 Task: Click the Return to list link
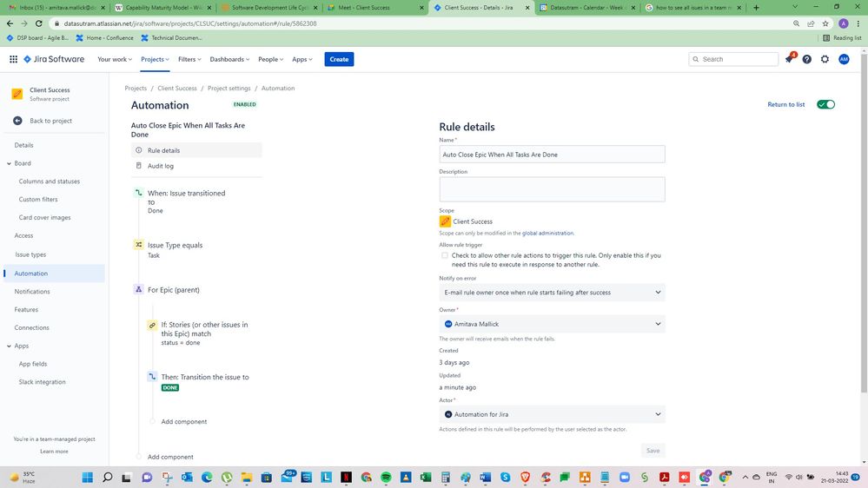click(x=785, y=104)
